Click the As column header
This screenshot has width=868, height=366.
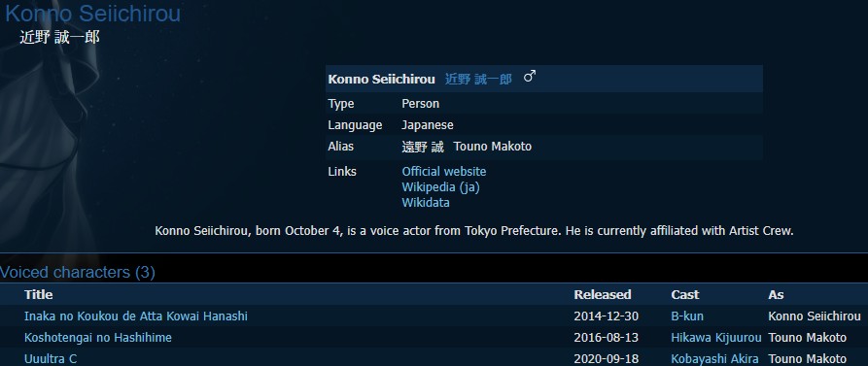pos(776,295)
